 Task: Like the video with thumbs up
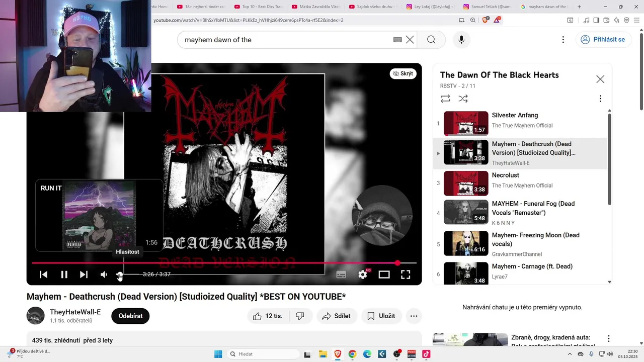click(268, 316)
